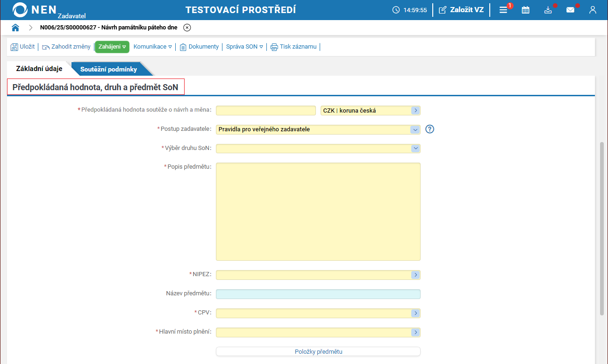Click the blue help question mark icon
608x364 pixels.
coord(430,129)
